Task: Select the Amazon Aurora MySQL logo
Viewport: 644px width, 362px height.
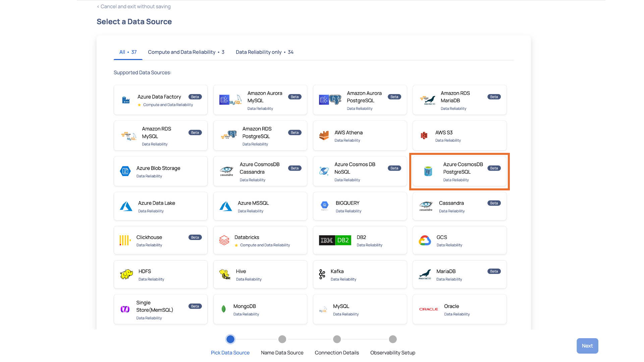Action: [230, 100]
